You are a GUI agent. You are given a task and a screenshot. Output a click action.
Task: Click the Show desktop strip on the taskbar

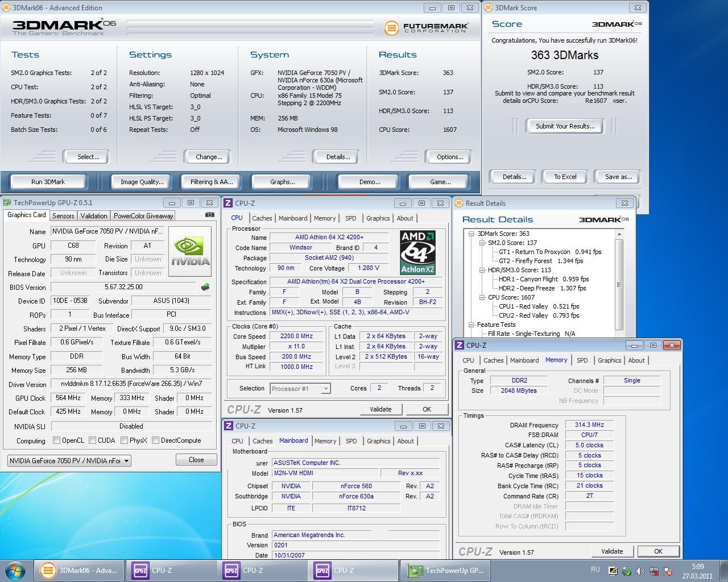click(725, 571)
